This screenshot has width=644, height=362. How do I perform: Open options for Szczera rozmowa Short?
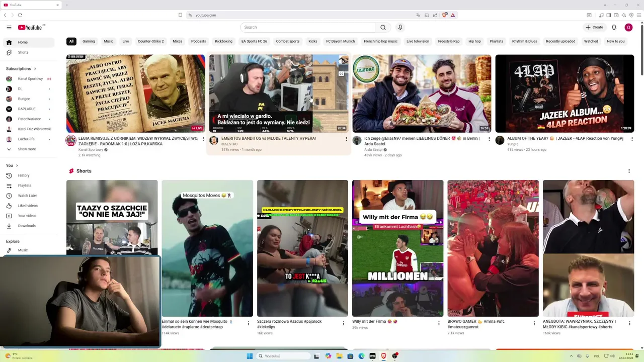click(x=344, y=323)
